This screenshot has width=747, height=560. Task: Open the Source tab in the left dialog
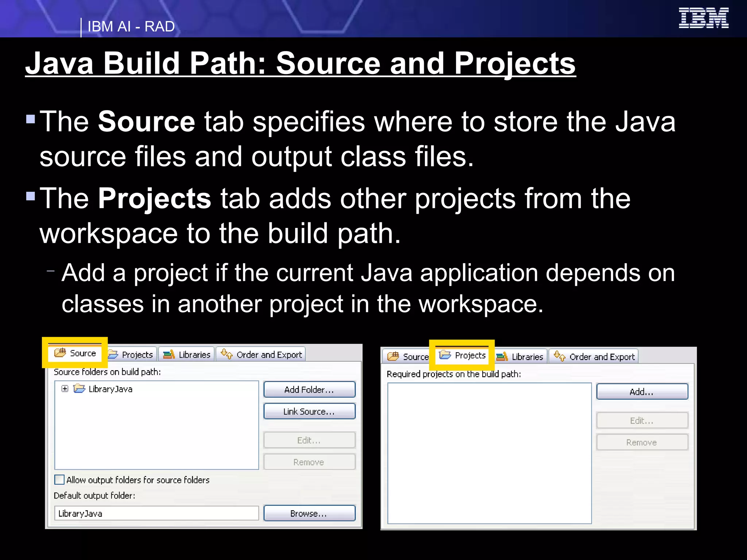click(75, 353)
